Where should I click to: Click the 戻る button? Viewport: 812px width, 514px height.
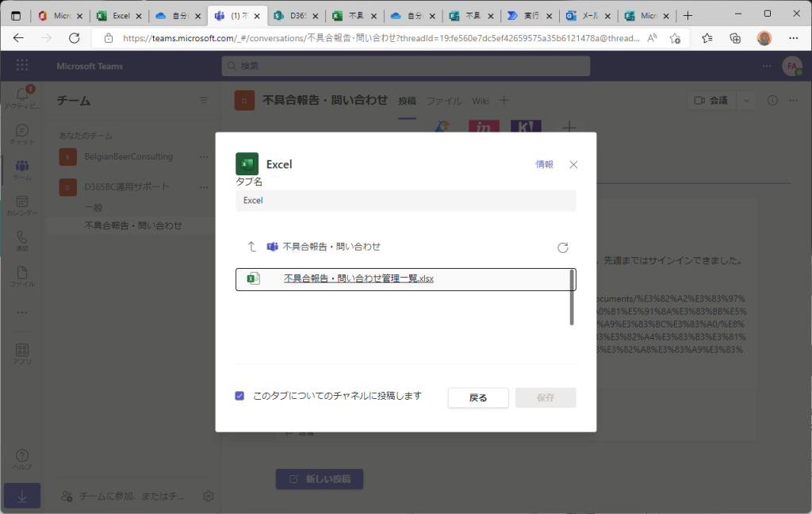(478, 397)
